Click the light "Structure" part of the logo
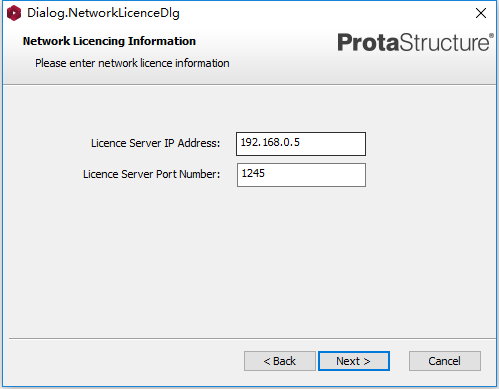 point(444,43)
